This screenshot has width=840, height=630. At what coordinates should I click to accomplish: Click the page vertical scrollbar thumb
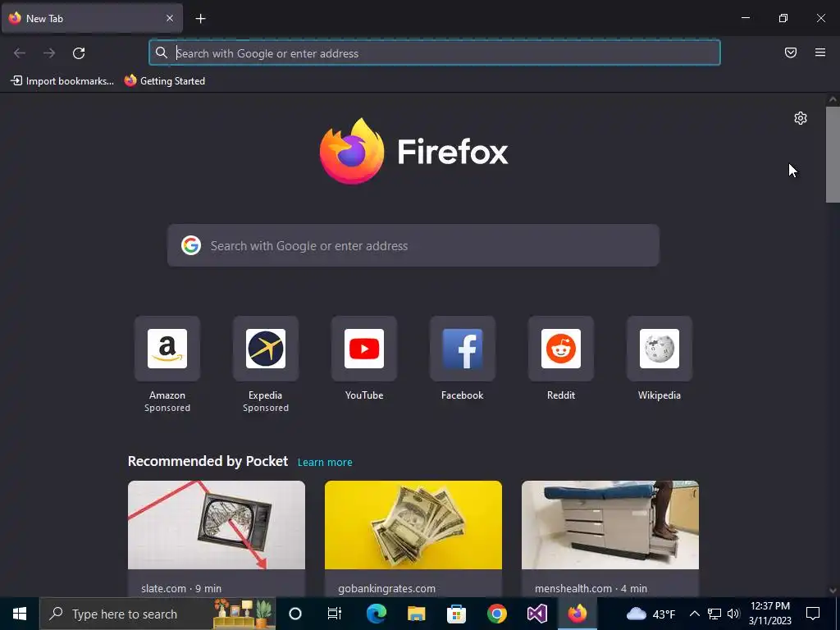click(x=833, y=154)
